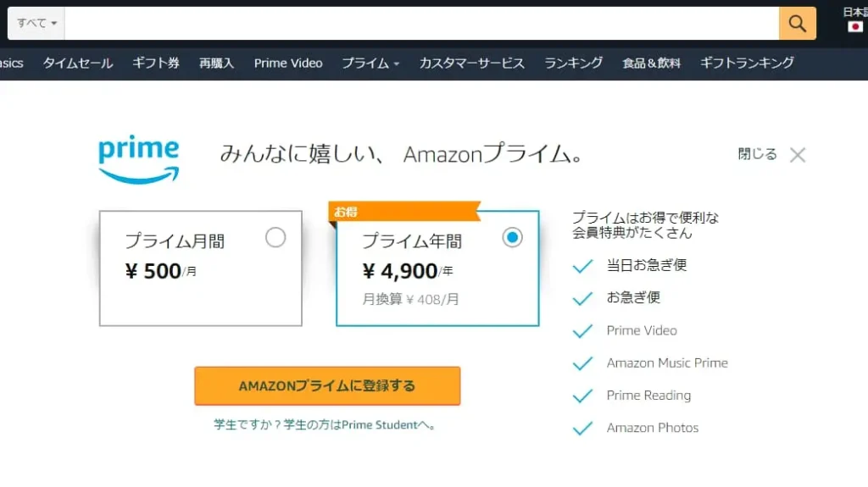The image size is (868, 487).
Task: Focus the search input field
Action: (422, 23)
